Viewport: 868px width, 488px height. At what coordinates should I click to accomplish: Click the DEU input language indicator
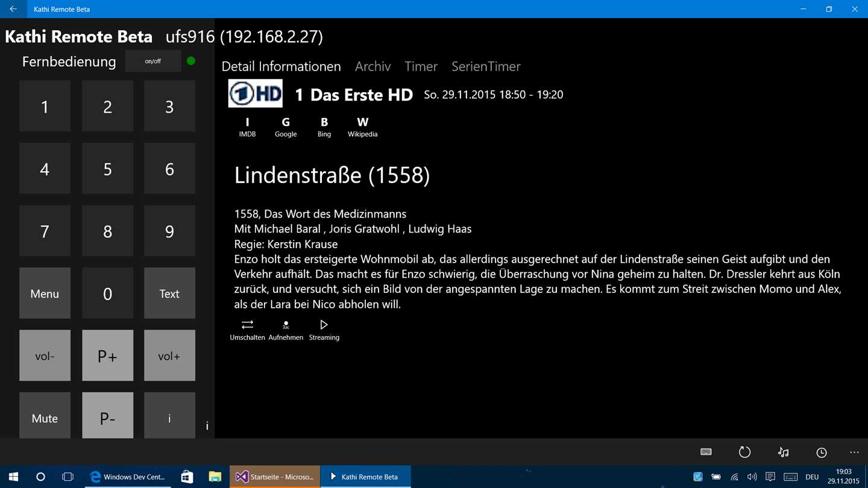click(812, 477)
